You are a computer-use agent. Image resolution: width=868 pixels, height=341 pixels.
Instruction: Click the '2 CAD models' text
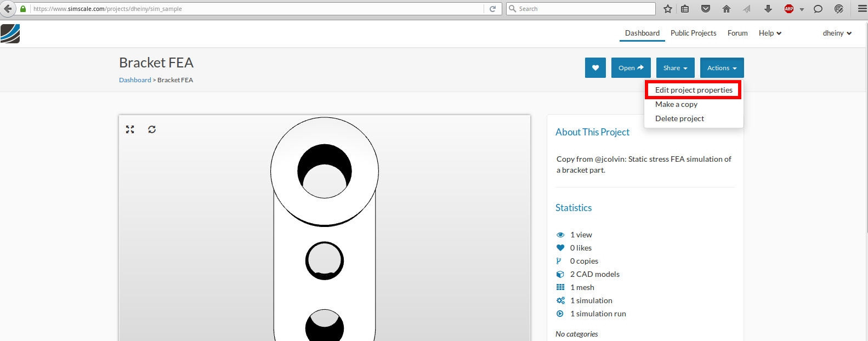tap(595, 274)
